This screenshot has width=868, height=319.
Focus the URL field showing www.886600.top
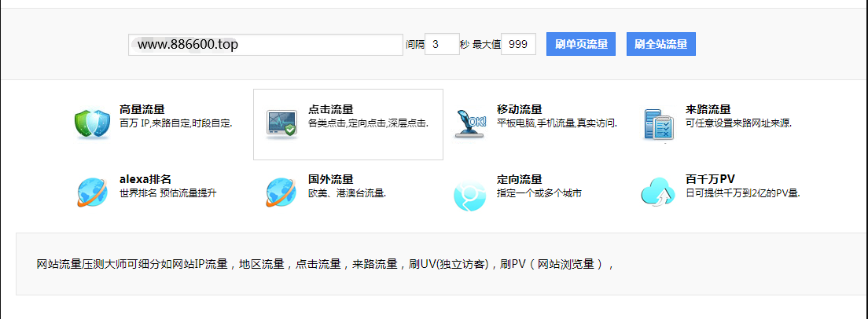pyautogui.click(x=266, y=44)
